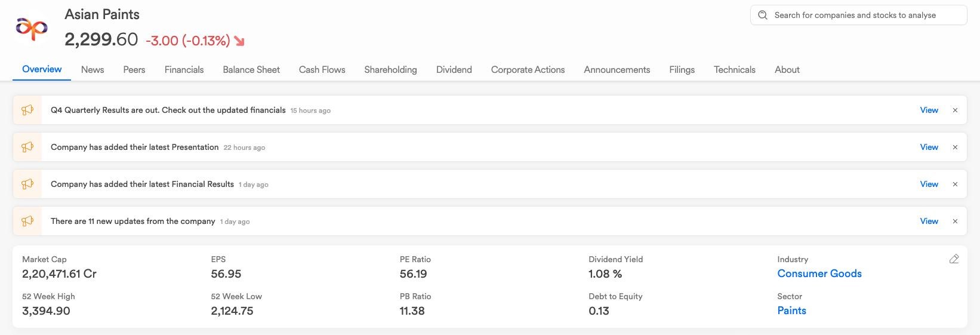The width and height of the screenshot is (980, 335).
Task: Click the red downward trend arrow icon
Action: click(x=239, y=41)
